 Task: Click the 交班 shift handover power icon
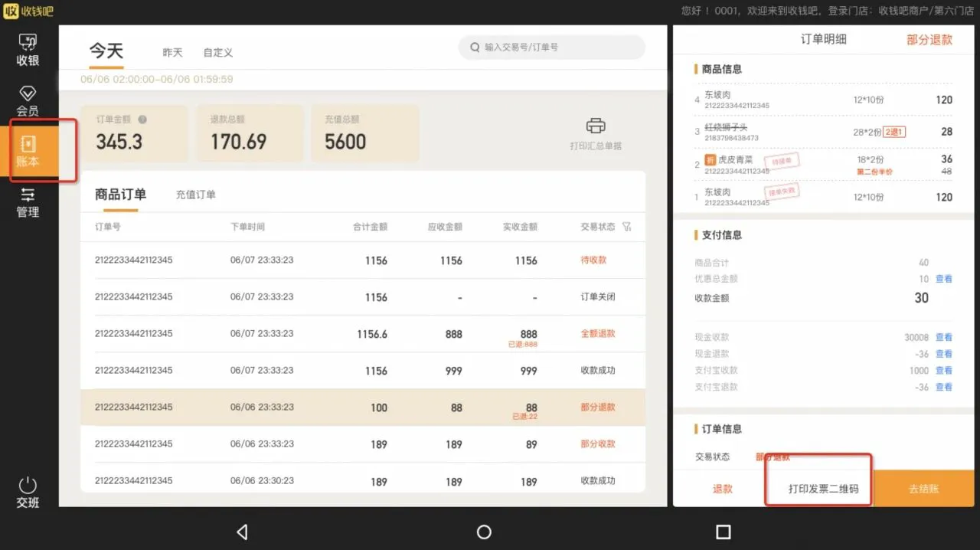coord(28,492)
